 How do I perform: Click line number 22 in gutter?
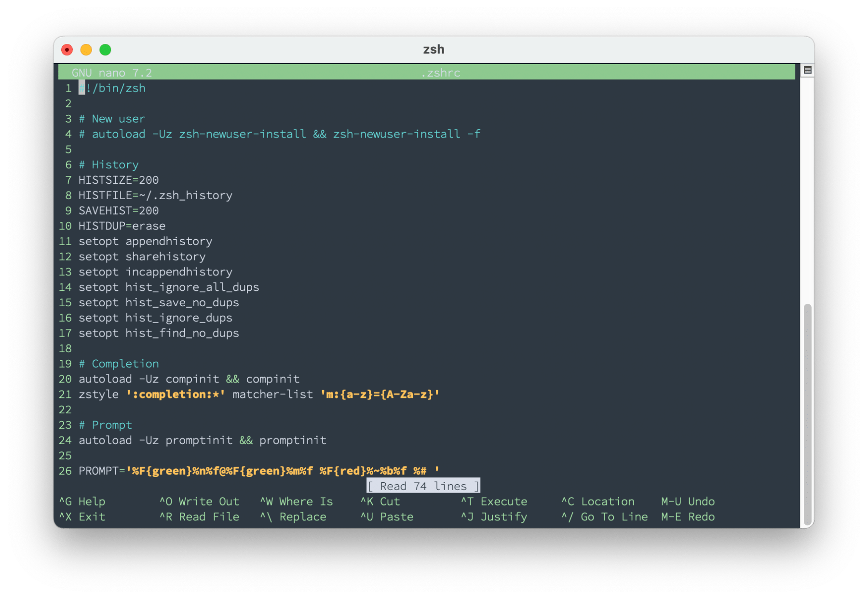tap(65, 410)
